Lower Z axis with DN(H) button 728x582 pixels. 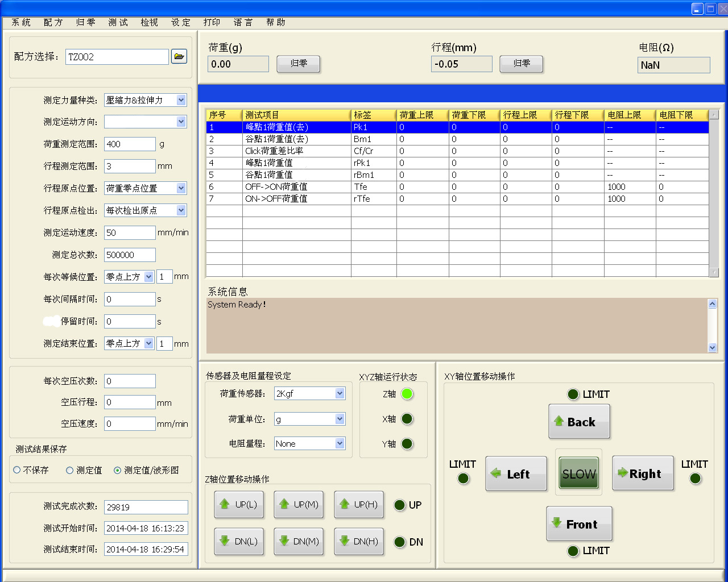point(358,541)
